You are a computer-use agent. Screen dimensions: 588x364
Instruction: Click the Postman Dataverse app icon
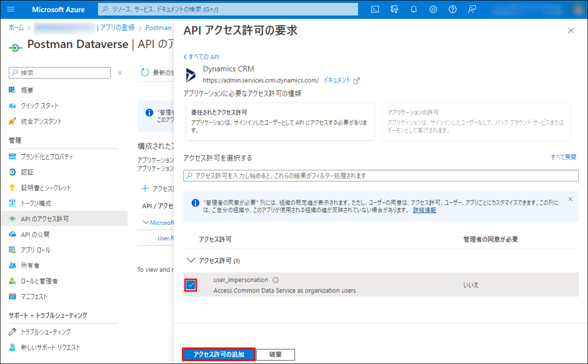(16, 48)
